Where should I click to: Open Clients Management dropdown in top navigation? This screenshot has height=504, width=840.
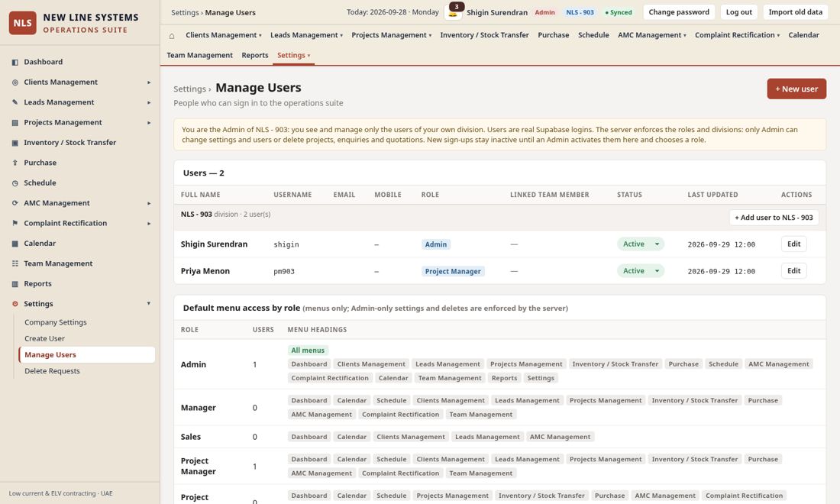[224, 35]
